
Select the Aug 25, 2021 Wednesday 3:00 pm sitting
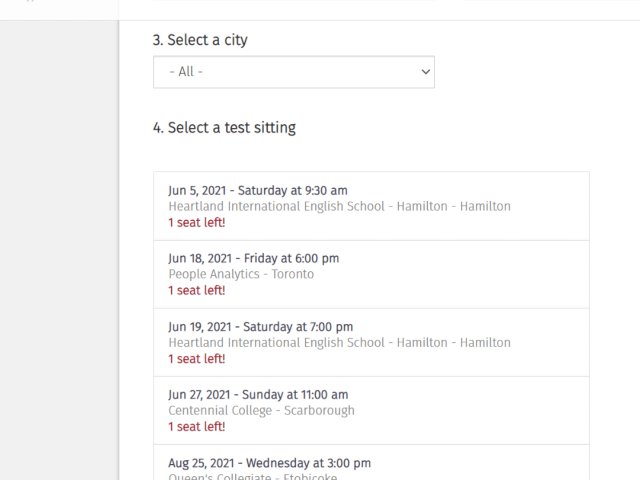(269, 462)
